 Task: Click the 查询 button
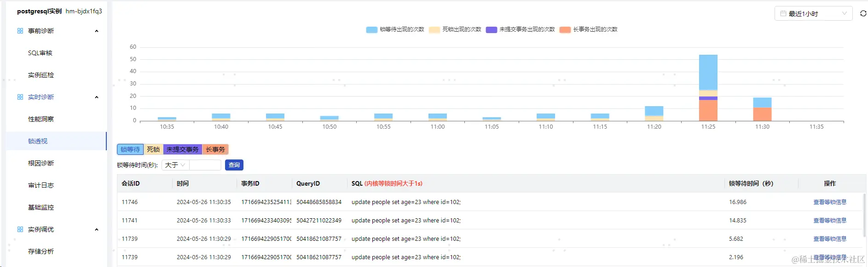234,165
